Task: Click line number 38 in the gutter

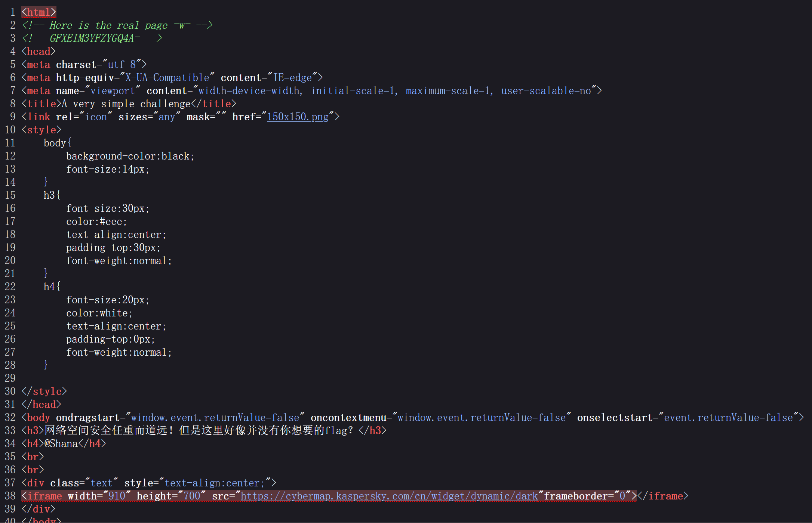Action: [x=10, y=496]
